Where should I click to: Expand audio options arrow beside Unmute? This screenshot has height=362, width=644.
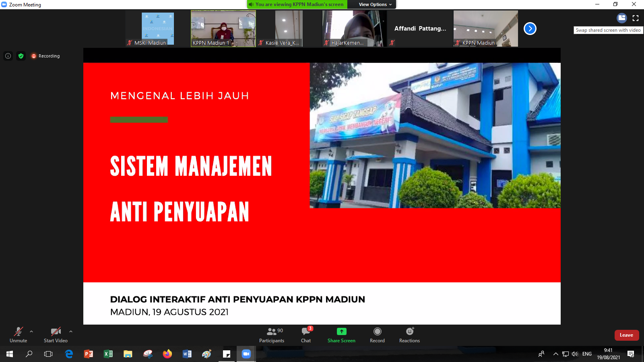click(x=31, y=331)
